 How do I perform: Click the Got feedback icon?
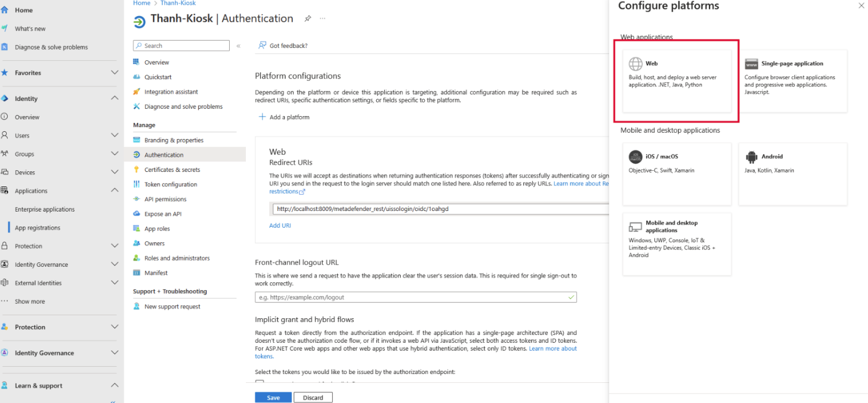coord(262,46)
